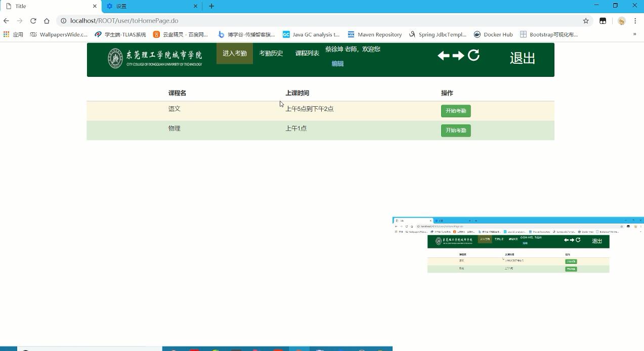Close the 设置 tab
644x351 pixels.
(196, 6)
